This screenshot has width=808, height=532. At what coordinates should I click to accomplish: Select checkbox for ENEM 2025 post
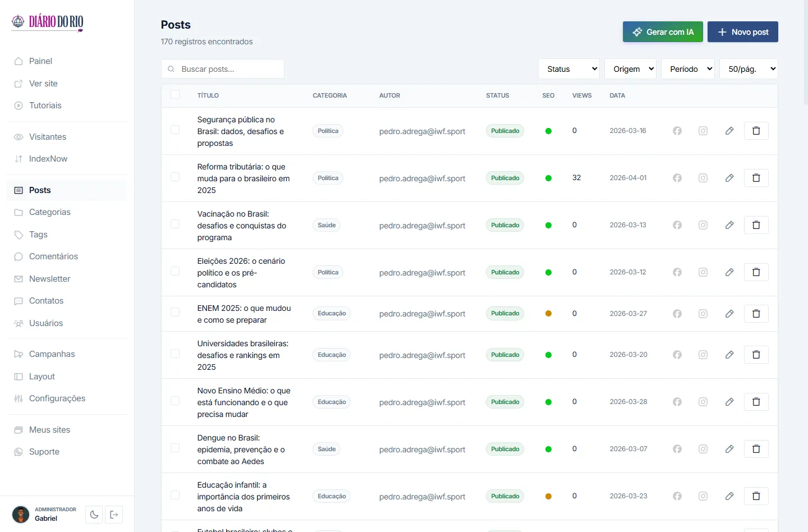[175, 313]
